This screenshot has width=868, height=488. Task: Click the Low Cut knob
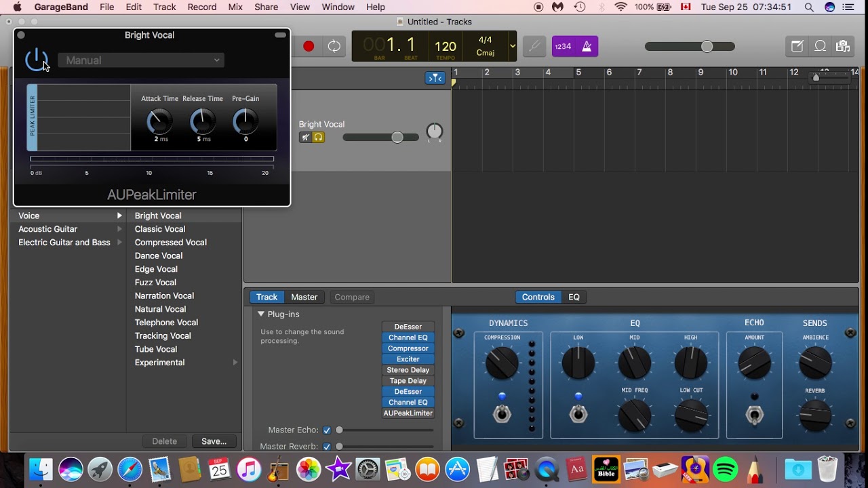[691, 415]
